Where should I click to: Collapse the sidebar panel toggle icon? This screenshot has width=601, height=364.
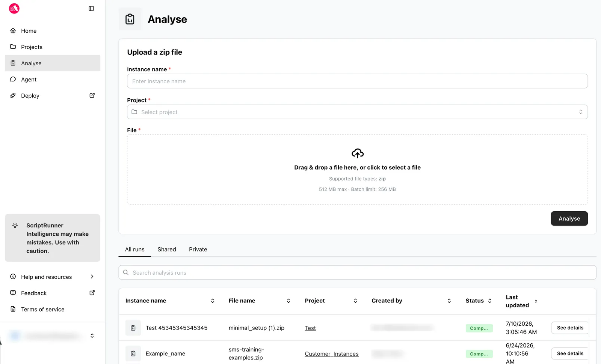pyautogui.click(x=91, y=8)
